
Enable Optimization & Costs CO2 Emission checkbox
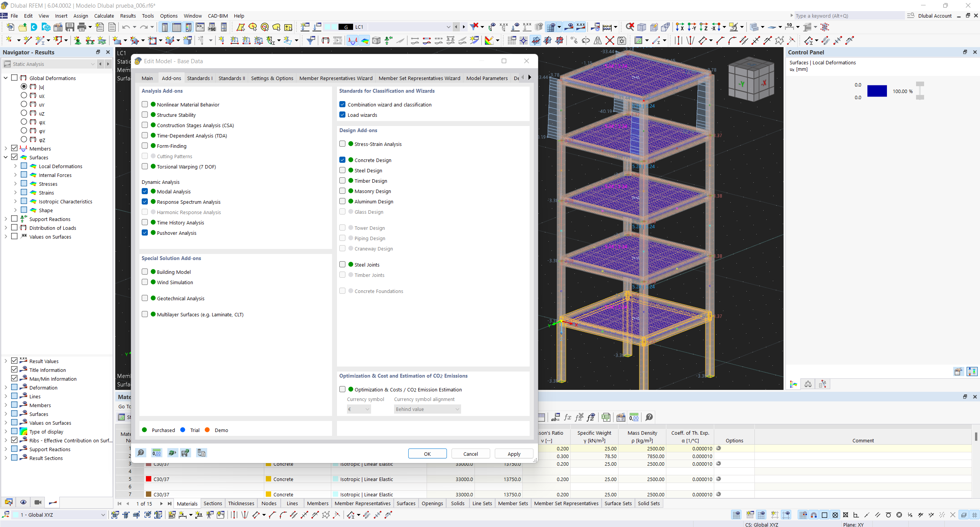click(x=342, y=389)
